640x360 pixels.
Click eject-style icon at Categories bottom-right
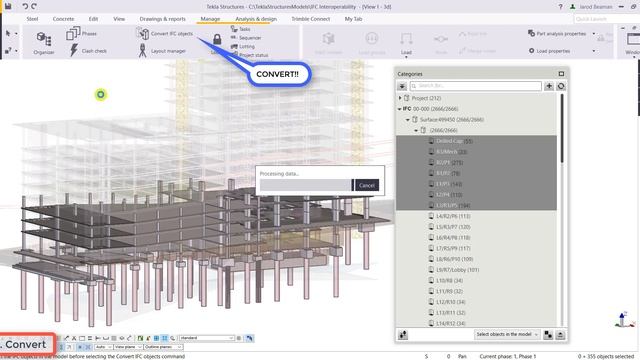coord(560,335)
